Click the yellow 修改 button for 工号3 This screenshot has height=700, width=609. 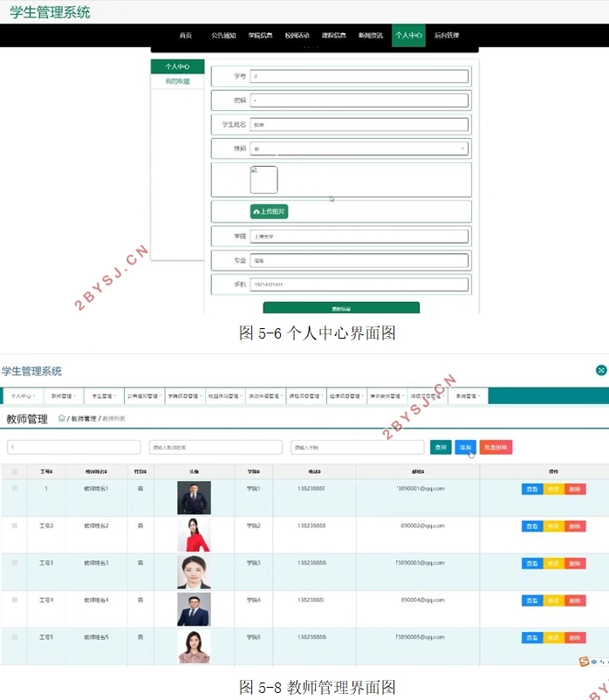point(553,563)
